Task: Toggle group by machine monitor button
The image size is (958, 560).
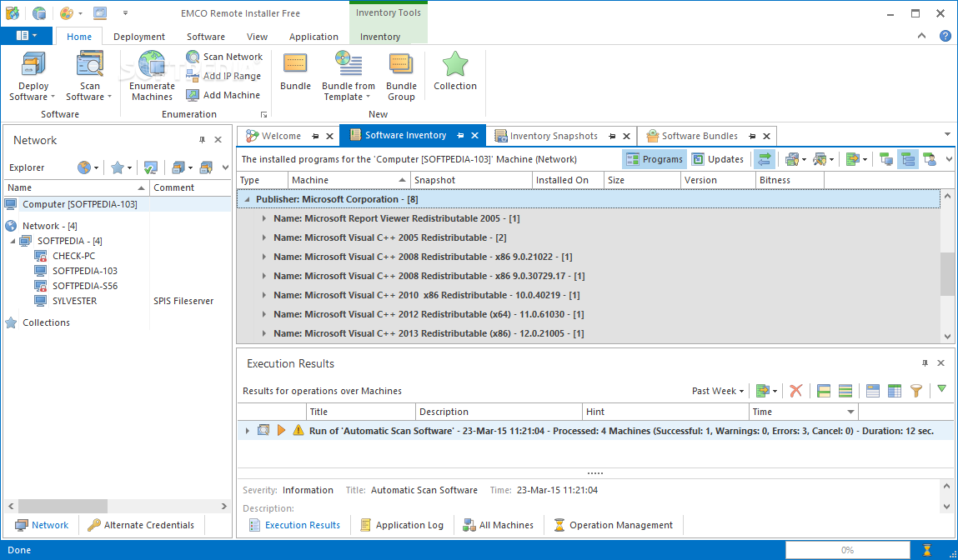Action: click(x=886, y=159)
